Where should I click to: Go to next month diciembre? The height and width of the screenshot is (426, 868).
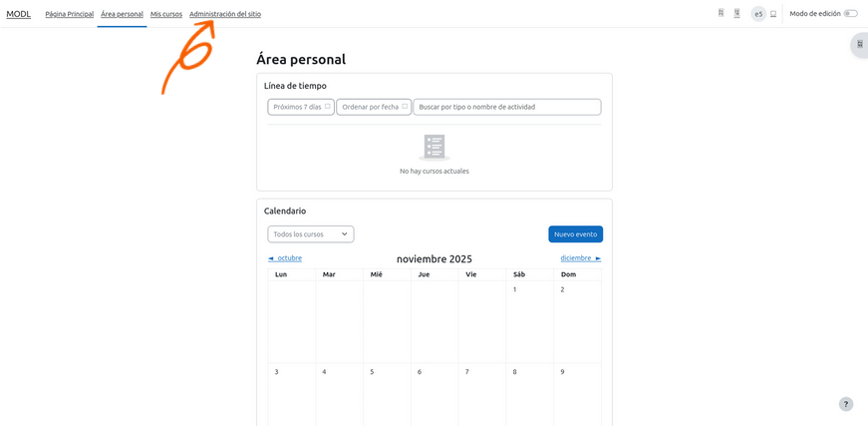tap(580, 258)
